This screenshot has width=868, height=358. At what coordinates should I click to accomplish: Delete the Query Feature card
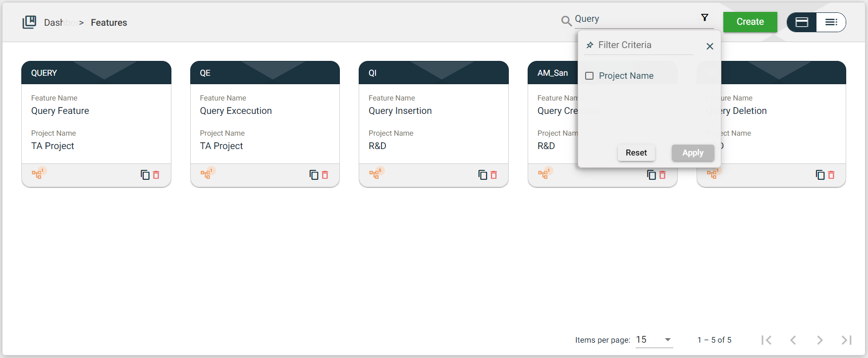coord(156,175)
